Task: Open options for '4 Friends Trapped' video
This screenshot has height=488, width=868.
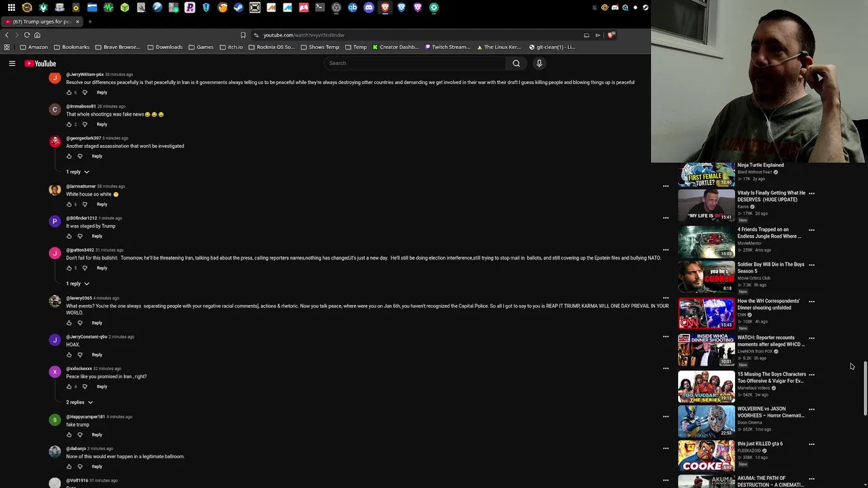Action: pyautogui.click(x=812, y=230)
